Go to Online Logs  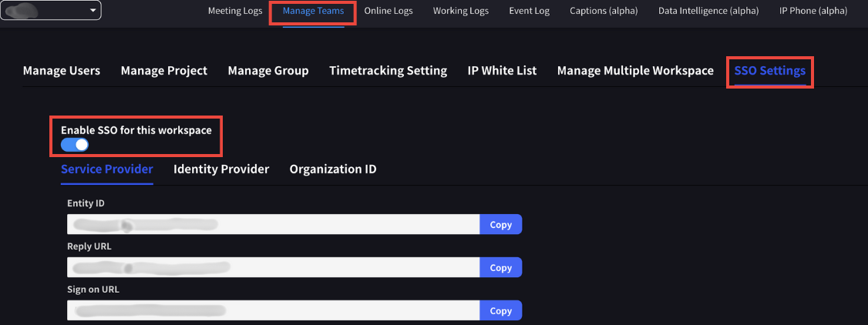pyautogui.click(x=389, y=11)
